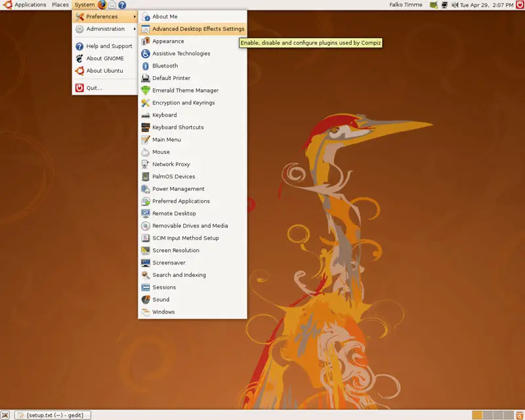Image resolution: width=525 pixels, height=420 pixels.
Task: Open Network Proxy preferences
Action: point(192,164)
